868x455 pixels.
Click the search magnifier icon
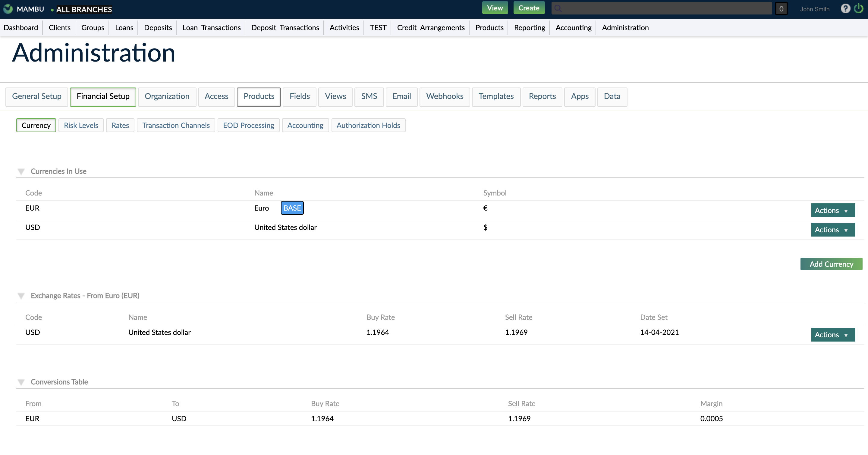point(558,8)
